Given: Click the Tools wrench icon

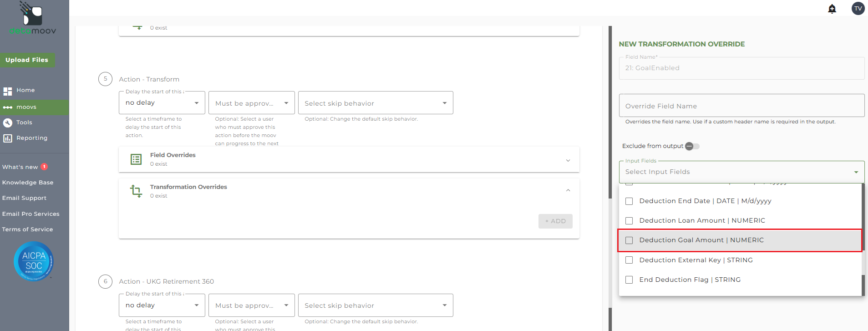Looking at the screenshot, I should [8, 123].
